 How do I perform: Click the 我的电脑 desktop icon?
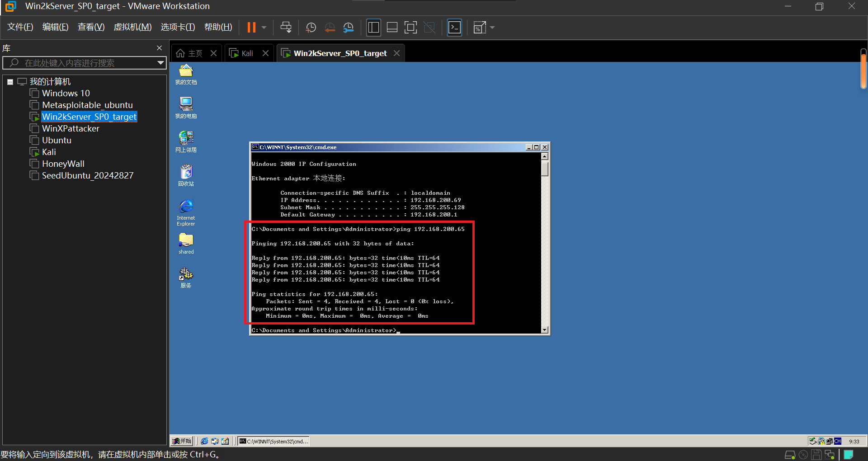point(186,108)
